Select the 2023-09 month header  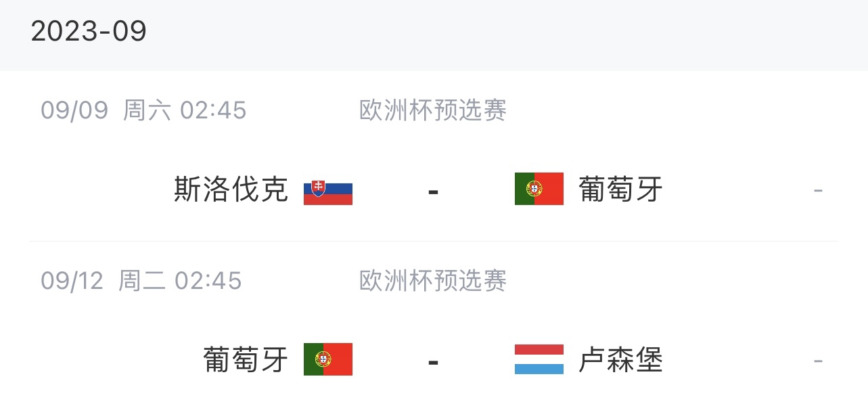(89, 31)
